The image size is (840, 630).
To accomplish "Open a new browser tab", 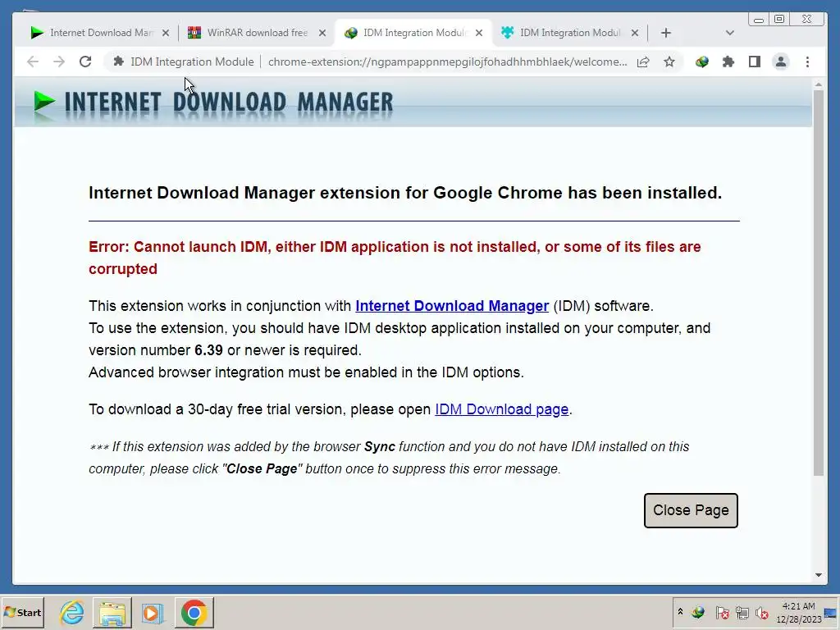I will click(666, 33).
